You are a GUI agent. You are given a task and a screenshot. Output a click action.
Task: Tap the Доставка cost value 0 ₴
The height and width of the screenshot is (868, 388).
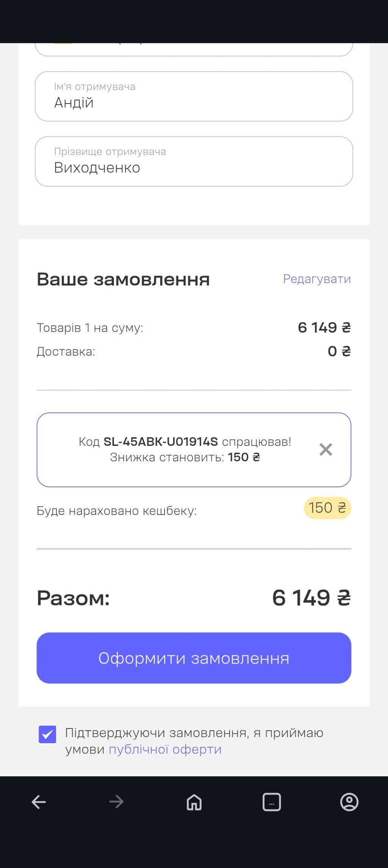[339, 352]
